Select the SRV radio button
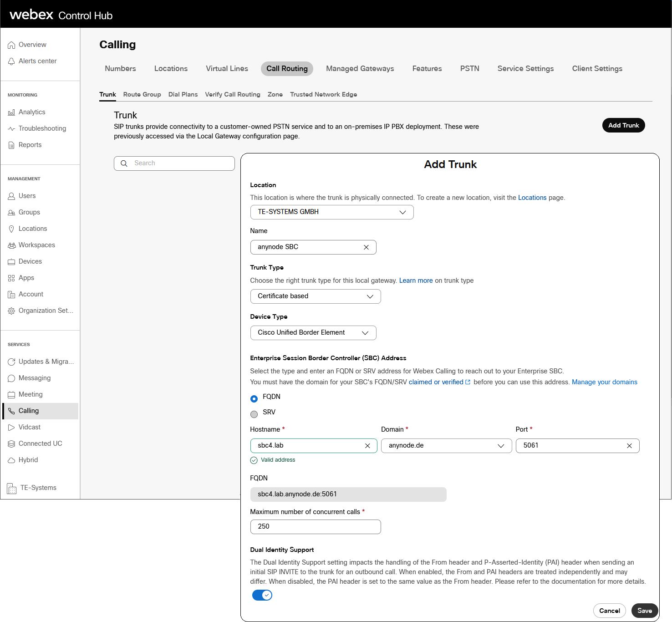This screenshot has width=672, height=622. pos(254,414)
